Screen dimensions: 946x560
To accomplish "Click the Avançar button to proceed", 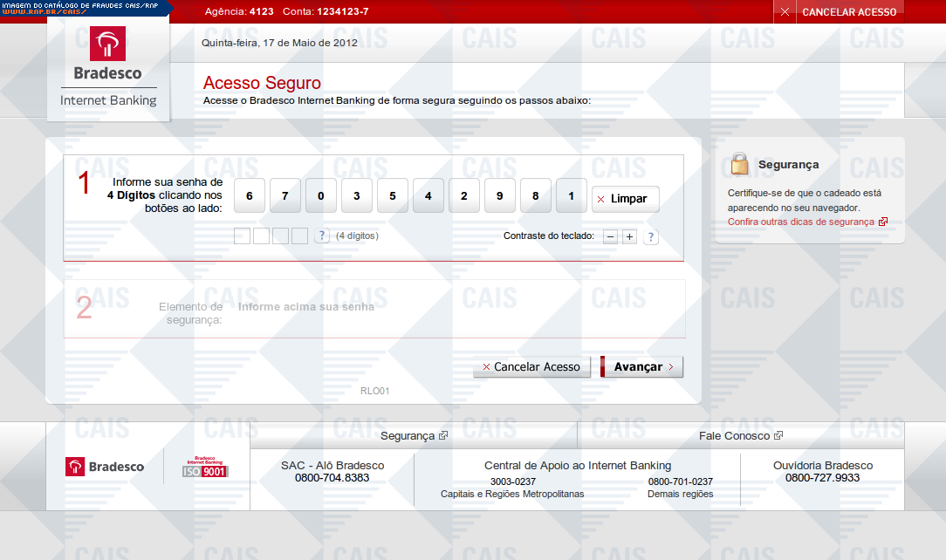I will pos(641,367).
